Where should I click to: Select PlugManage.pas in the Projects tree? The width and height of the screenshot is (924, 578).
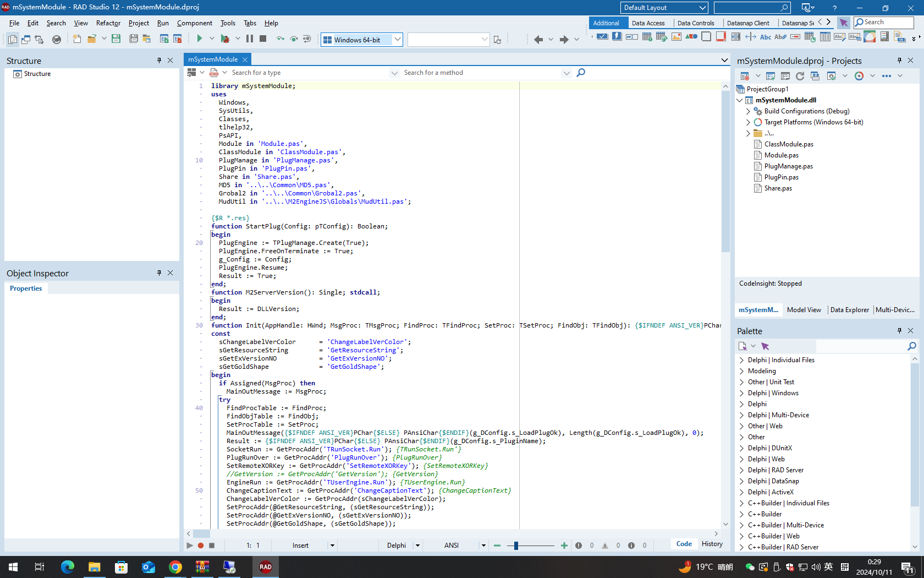pos(788,166)
